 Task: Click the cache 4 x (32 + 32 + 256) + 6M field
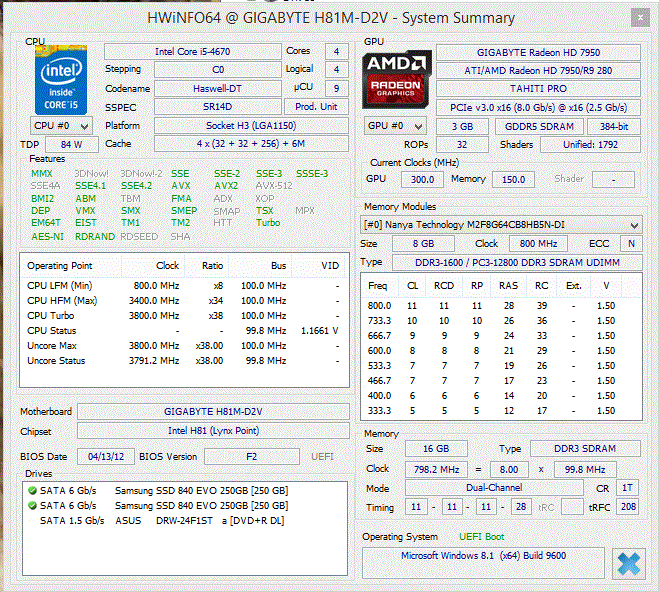[x=251, y=144]
